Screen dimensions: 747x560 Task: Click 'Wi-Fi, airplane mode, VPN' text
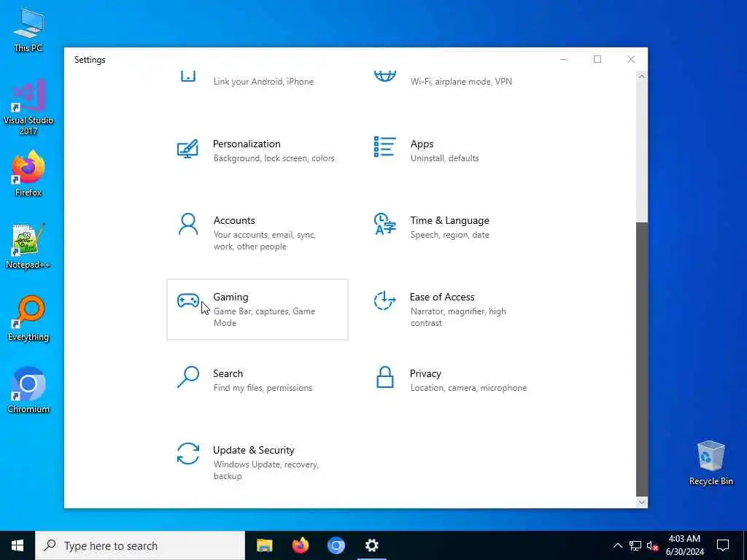coord(461,82)
